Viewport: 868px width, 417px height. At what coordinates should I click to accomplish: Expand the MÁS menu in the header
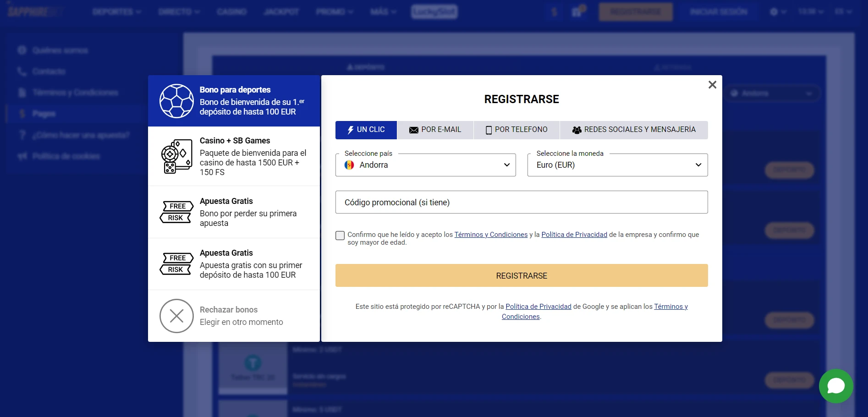[384, 12]
